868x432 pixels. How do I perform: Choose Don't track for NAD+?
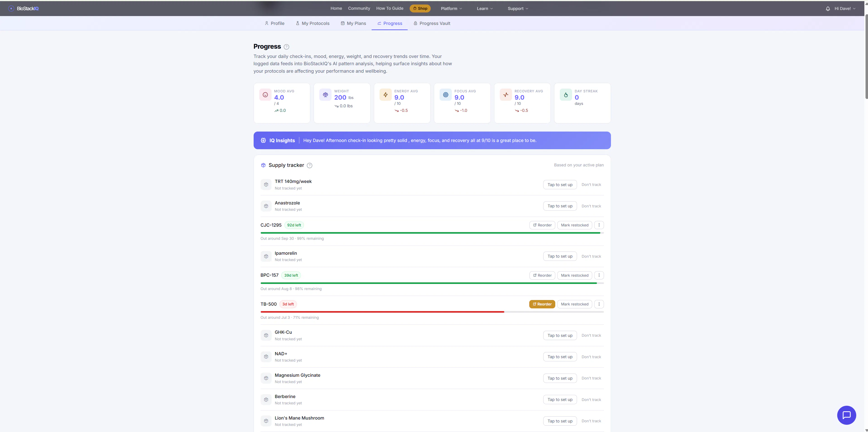(591, 357)
